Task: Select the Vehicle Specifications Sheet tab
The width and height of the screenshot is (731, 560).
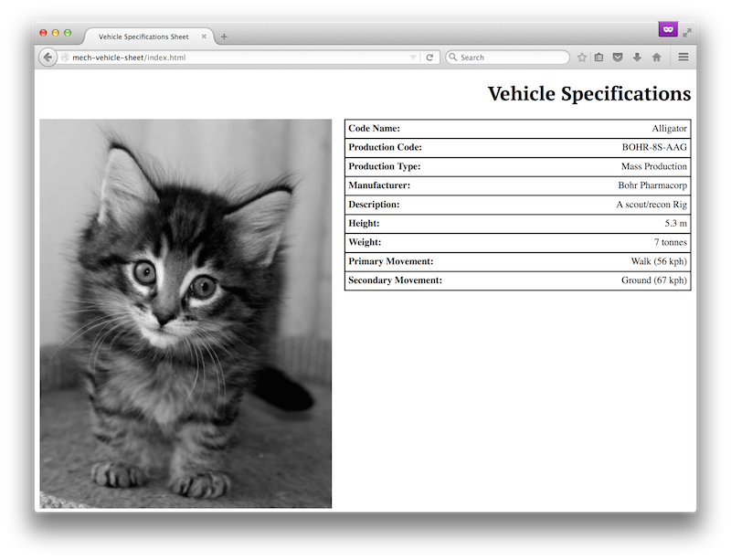Action: 143,37
